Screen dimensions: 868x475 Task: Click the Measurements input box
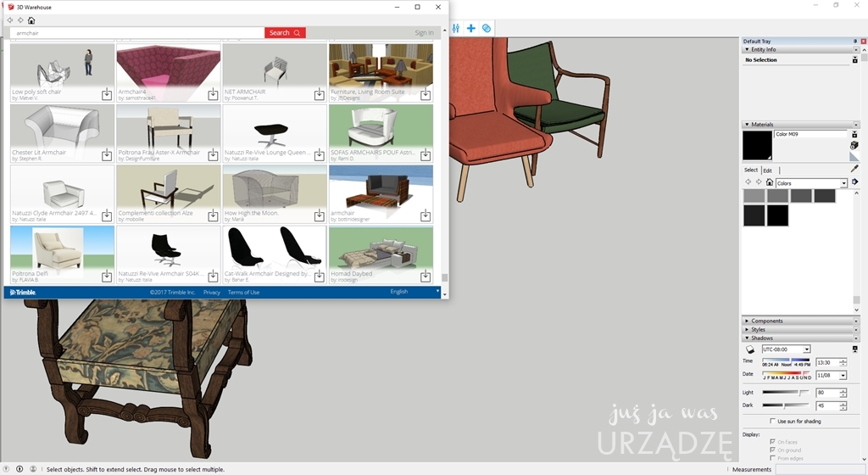[x=821, y=469]
